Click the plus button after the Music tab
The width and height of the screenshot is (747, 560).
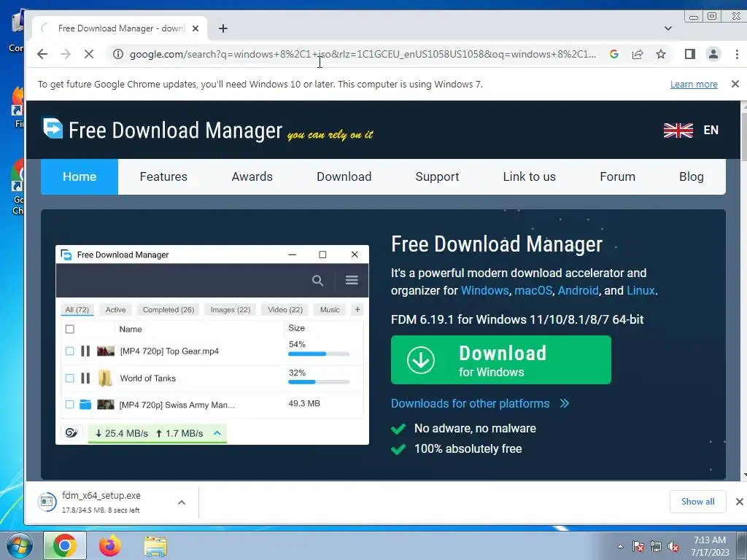(x=357, y=309)
